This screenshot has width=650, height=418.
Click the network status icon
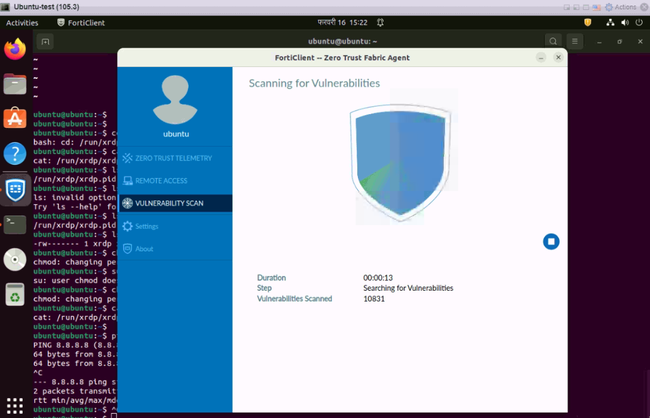(x=610, y=22)
